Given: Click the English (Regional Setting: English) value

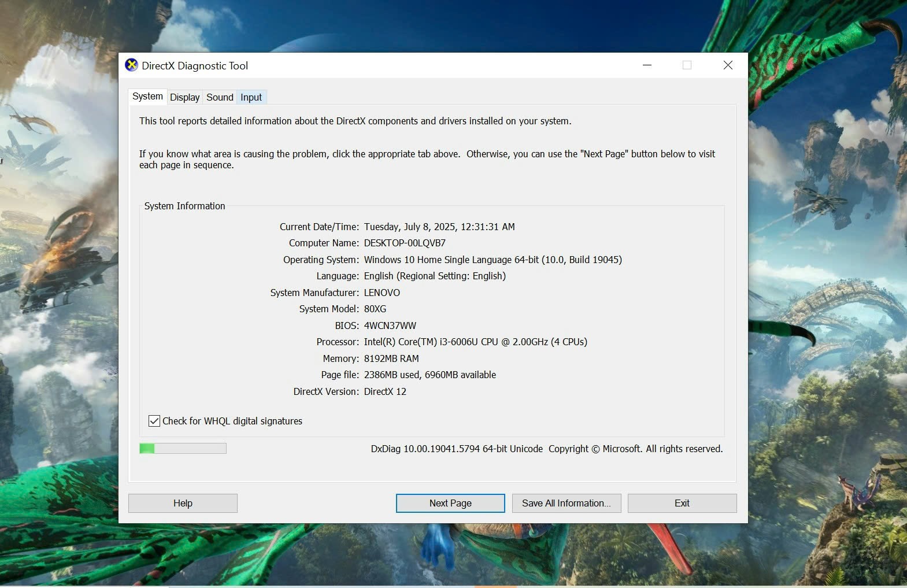Looking at the screenshot, I should 435,276.
